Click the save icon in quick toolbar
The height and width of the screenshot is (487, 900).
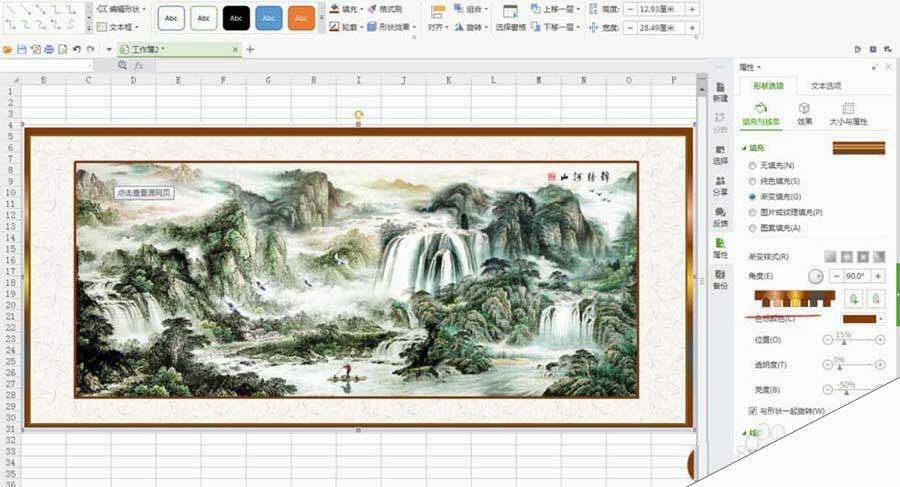tap(21, 50)
